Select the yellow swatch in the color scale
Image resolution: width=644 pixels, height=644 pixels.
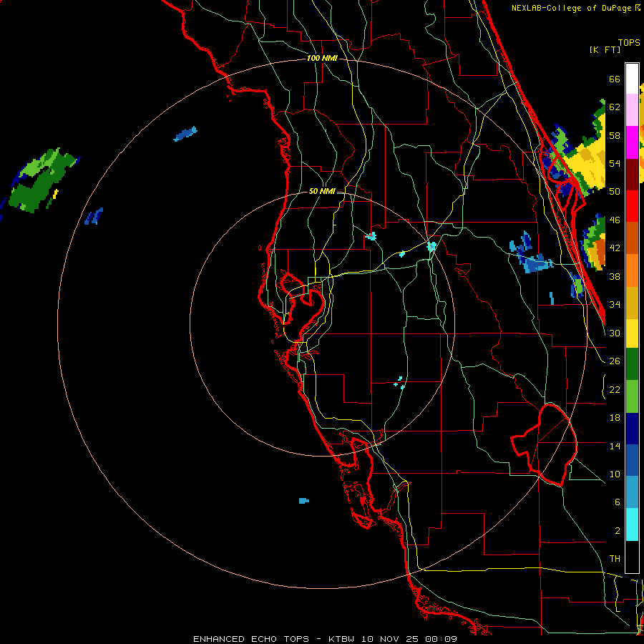[x=632, y=333]
